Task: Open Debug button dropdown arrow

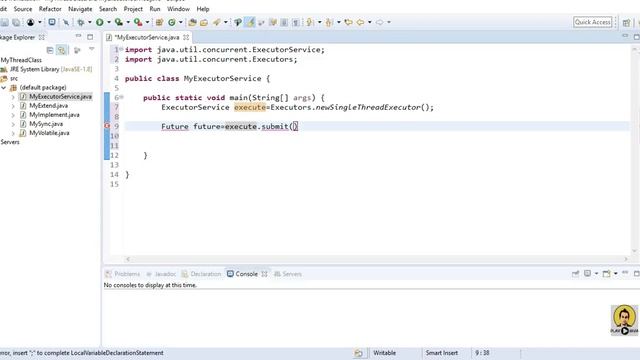Action: (90, 22)
